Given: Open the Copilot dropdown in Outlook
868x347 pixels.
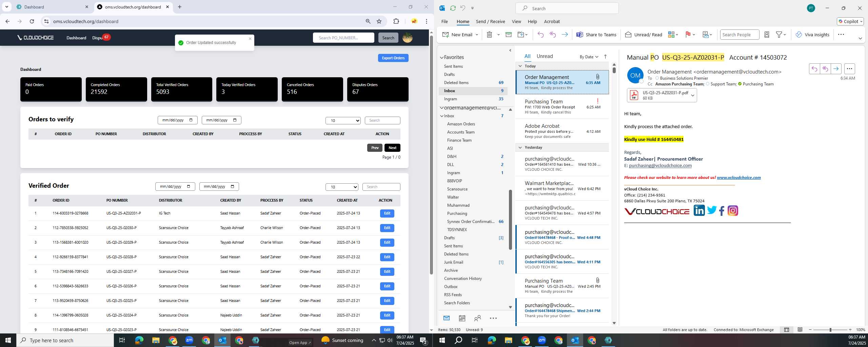Looking at the screenshot, I should [850, 21].
